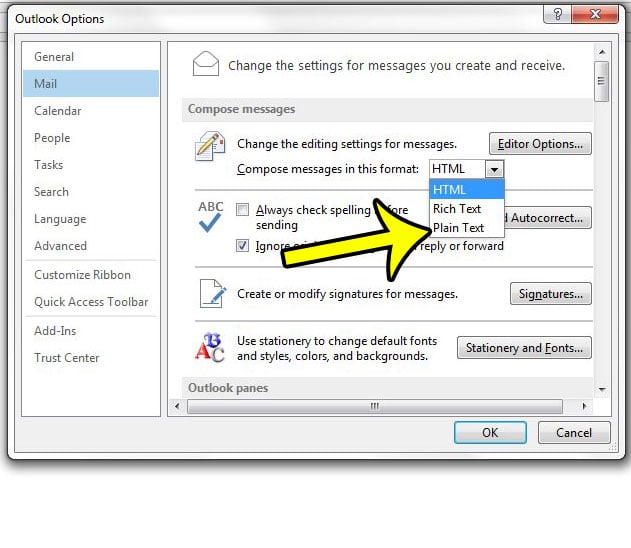Click the 'Use stationery to change default fonts' text
The width and height of the screenshot is (631, 548).
[x=337, y=341]
